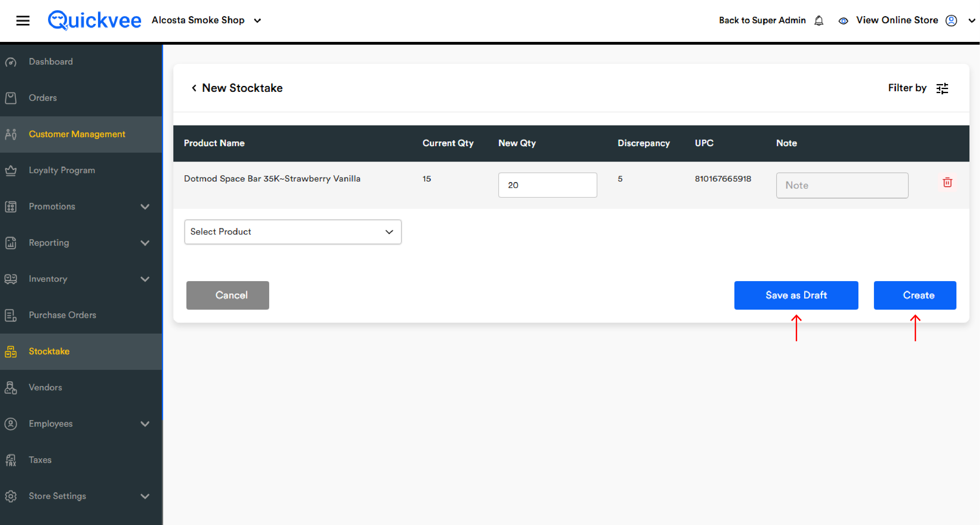Click into the Note field

coord(842,186)
